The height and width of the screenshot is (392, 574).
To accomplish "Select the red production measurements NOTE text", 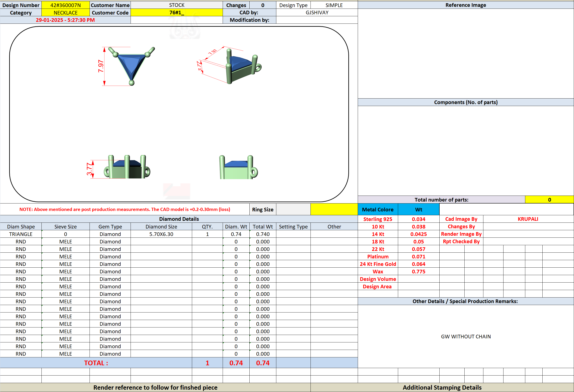I will 125,209.
